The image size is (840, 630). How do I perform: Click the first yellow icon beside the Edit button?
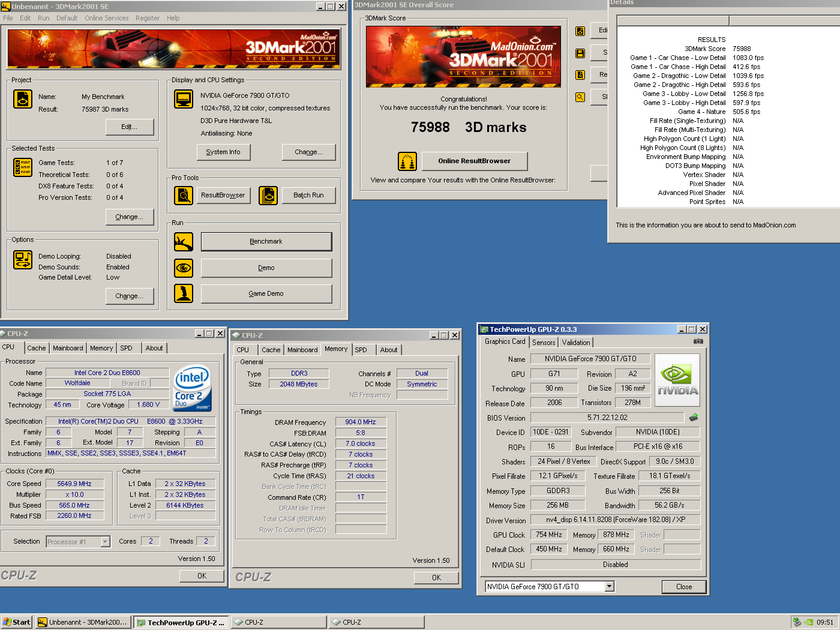point(580,31)
